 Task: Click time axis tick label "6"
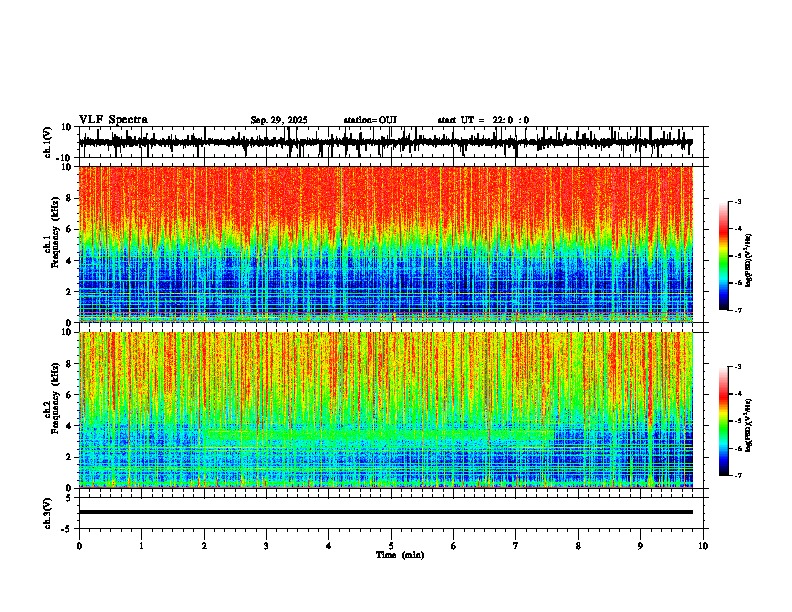tap(453, 546)
